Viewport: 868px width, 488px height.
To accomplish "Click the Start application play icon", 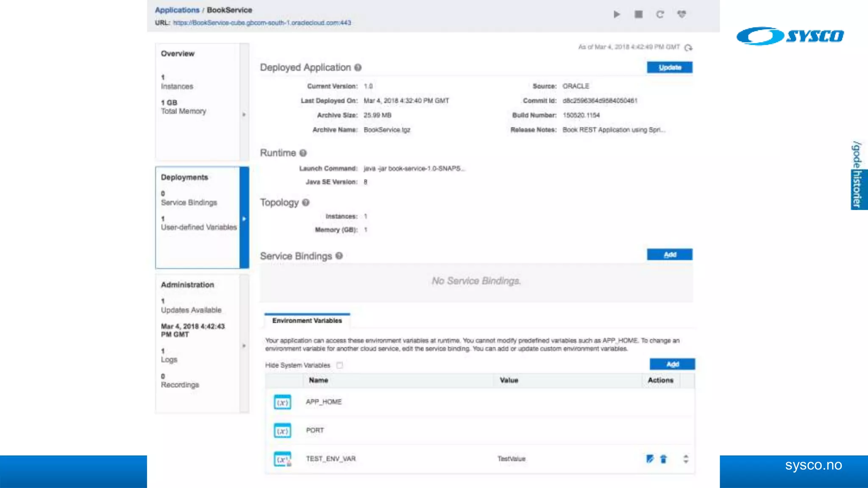I will [x=617, y=14].
